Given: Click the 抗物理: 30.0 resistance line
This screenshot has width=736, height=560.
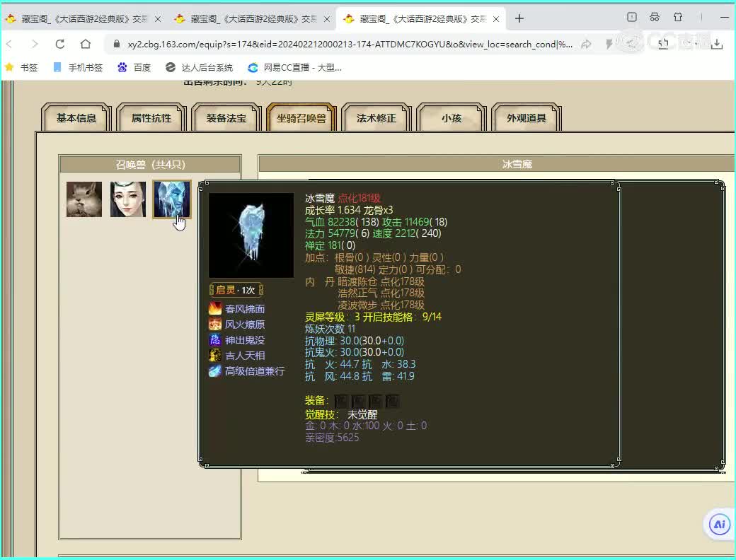Looking at the screenshot, I should tap(355, 341).
